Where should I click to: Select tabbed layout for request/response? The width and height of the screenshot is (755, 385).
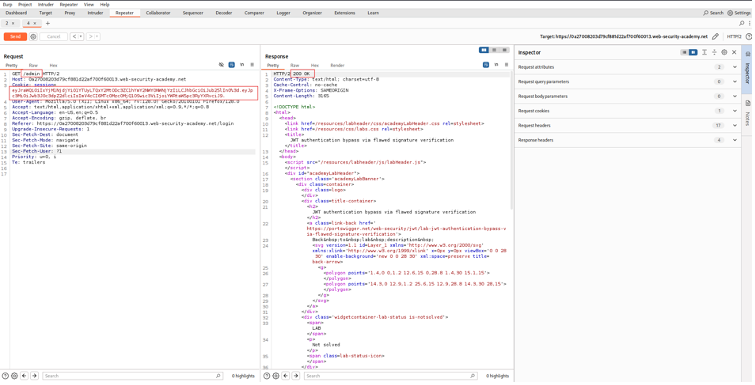tap(504, 50)
